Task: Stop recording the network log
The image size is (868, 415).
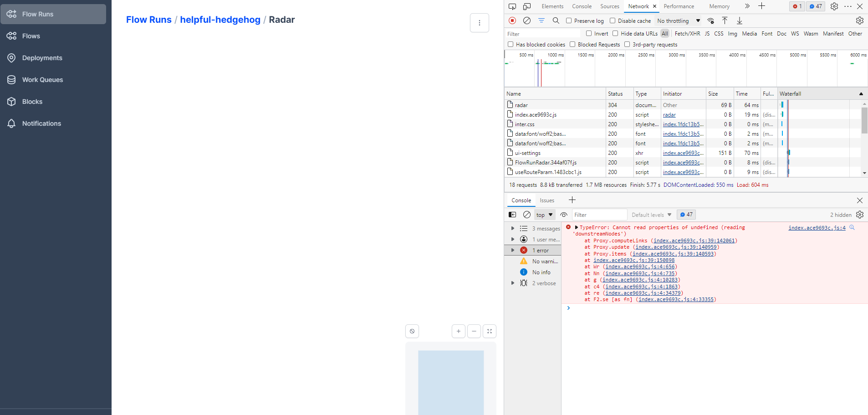Action: [512, 20]
